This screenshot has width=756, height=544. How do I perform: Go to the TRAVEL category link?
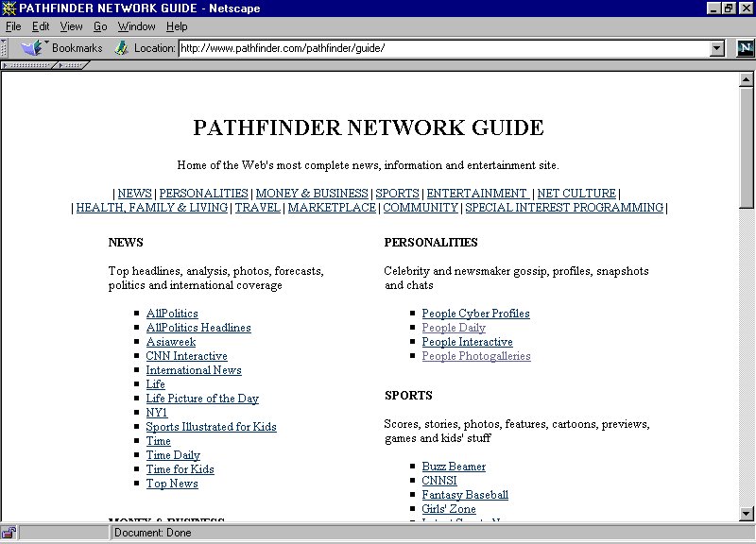pos(257,208)
